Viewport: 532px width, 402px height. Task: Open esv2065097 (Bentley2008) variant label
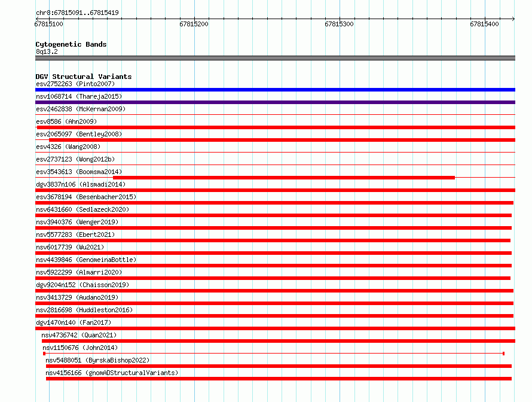[x=79, y=134]
